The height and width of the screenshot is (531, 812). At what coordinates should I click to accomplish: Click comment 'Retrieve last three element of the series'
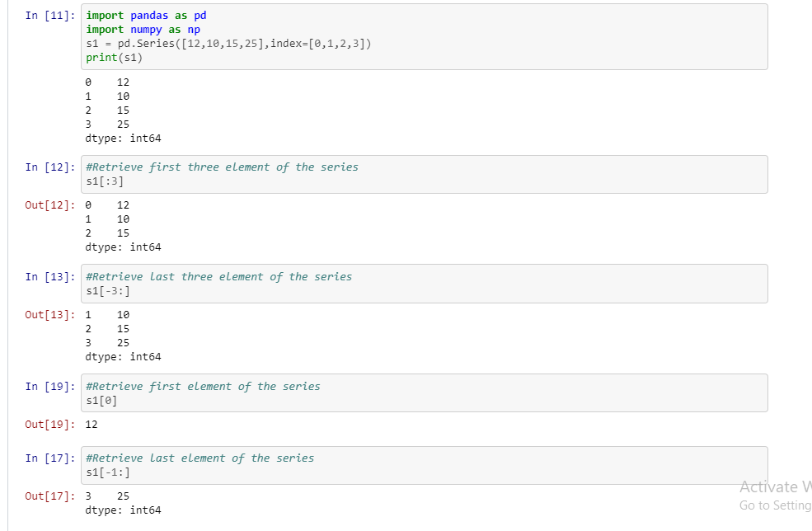[219, 277]
